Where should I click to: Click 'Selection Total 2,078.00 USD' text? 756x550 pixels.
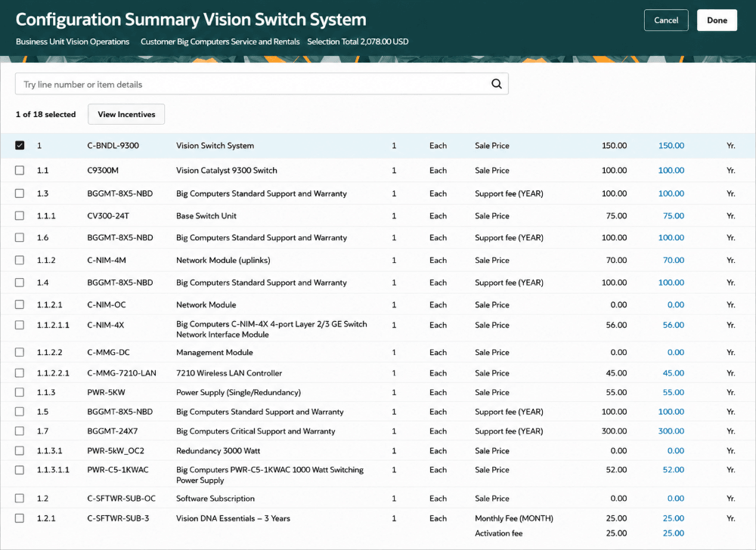click(358, 42)
